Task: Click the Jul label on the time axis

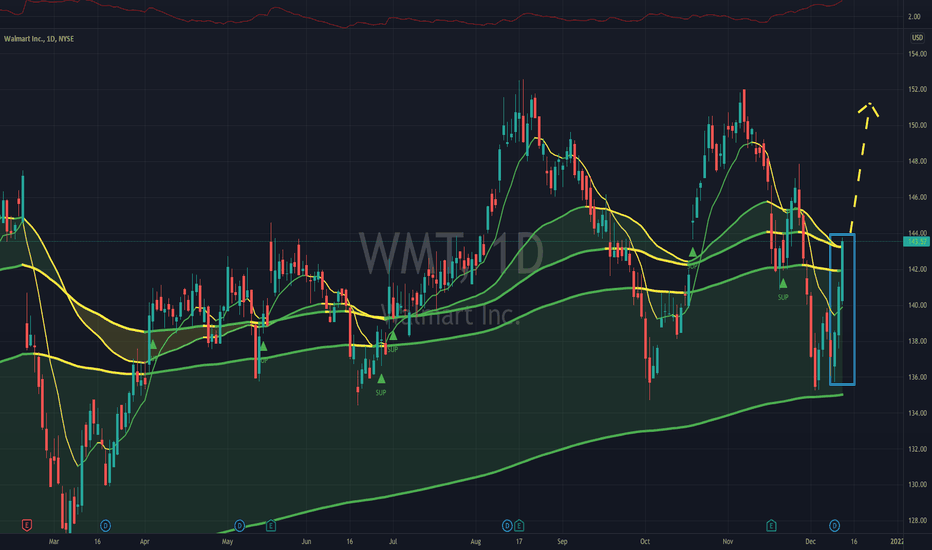Action: [393, 542]
